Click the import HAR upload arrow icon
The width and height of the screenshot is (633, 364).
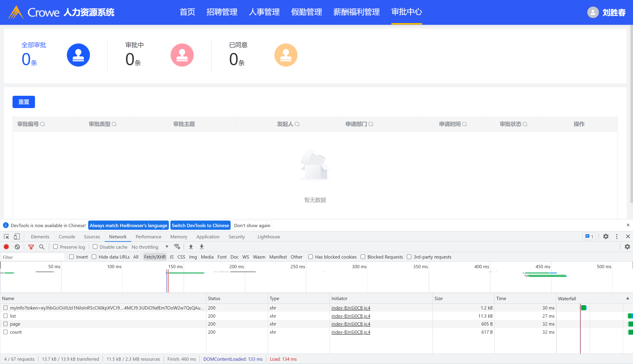[x=191, y=247]
